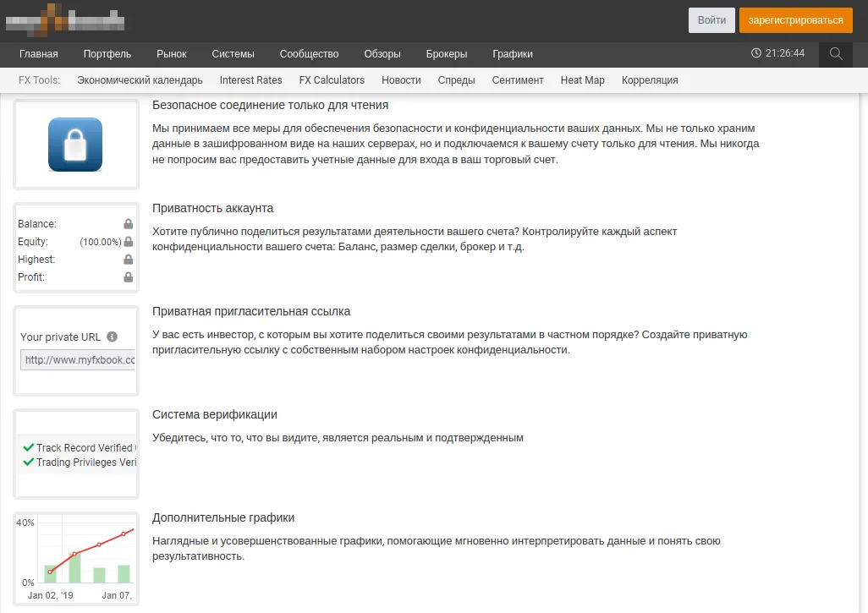Viewport: 868px width, 613px height.
Task: Open the Heat Map link
Action: (x=582, y=79)
